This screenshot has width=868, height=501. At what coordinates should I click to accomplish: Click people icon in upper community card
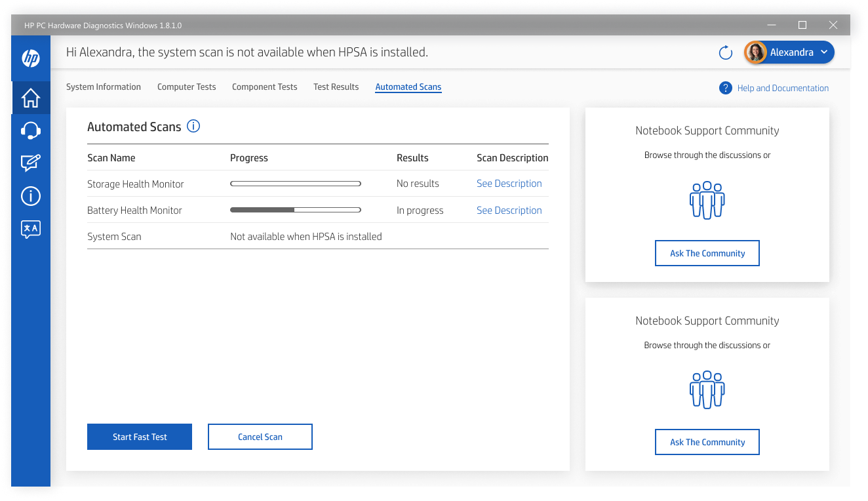707,200
